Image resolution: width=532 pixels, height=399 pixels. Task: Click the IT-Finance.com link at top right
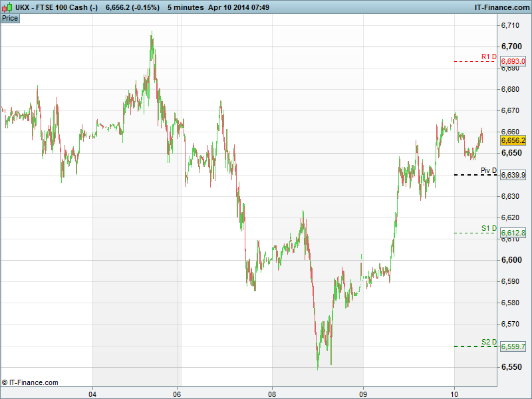[499, 7]
